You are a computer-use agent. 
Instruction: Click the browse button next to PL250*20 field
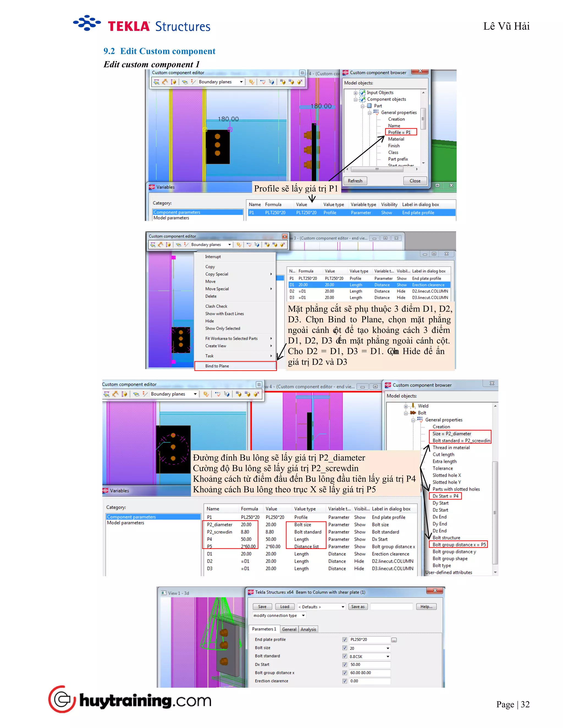coord(394,640)
